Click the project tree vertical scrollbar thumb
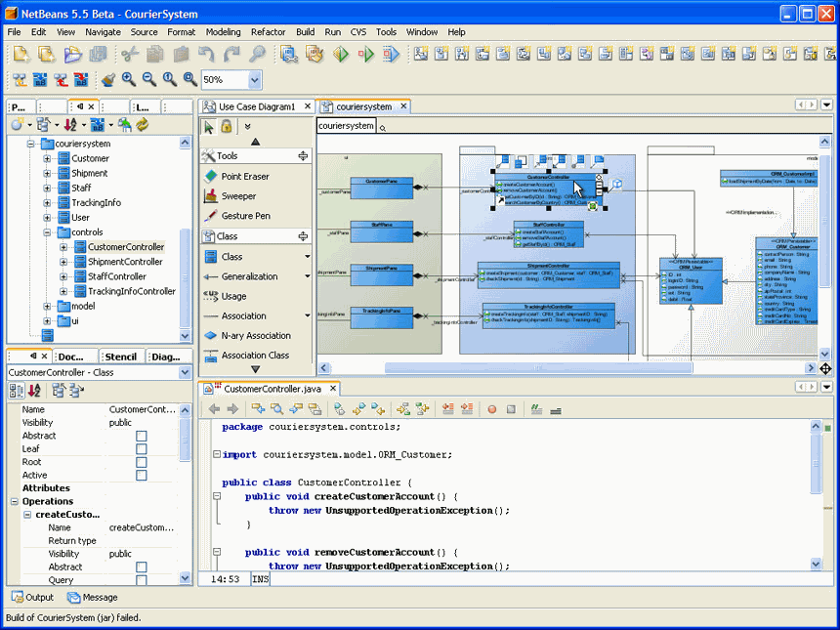 coord(185,278)
